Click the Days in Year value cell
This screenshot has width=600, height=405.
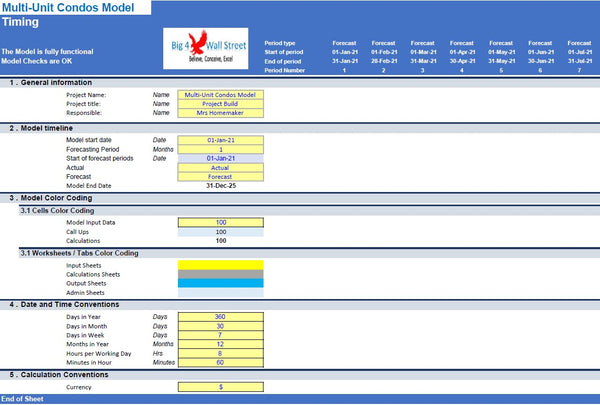coord(220,317)
